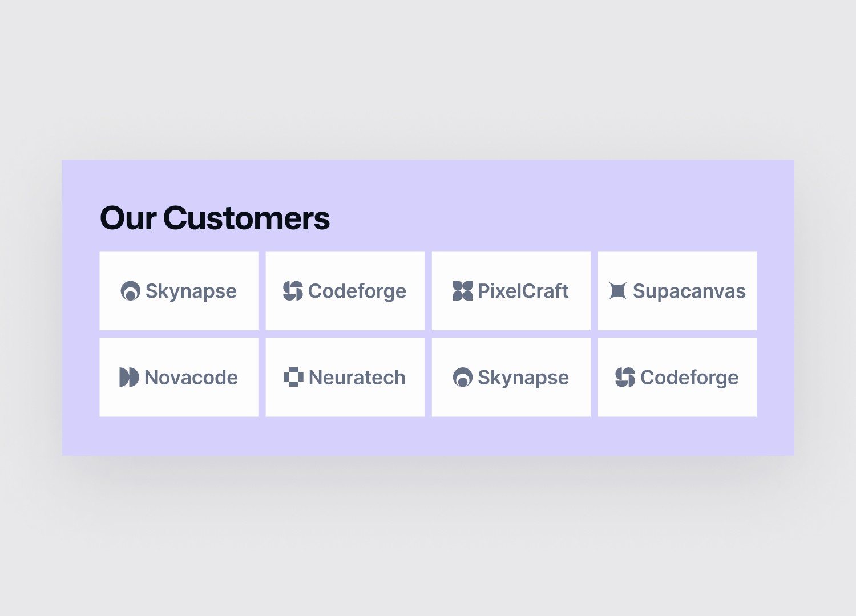The width and height of the screenshot is (856, 616).
Task: Click empty lavender panel area below the cards
Action: coord(428,436)
